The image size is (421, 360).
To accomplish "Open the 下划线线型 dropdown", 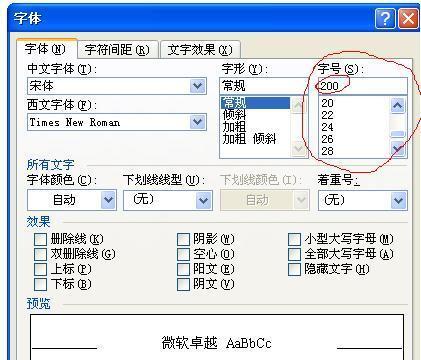I will tap(204, 200).
